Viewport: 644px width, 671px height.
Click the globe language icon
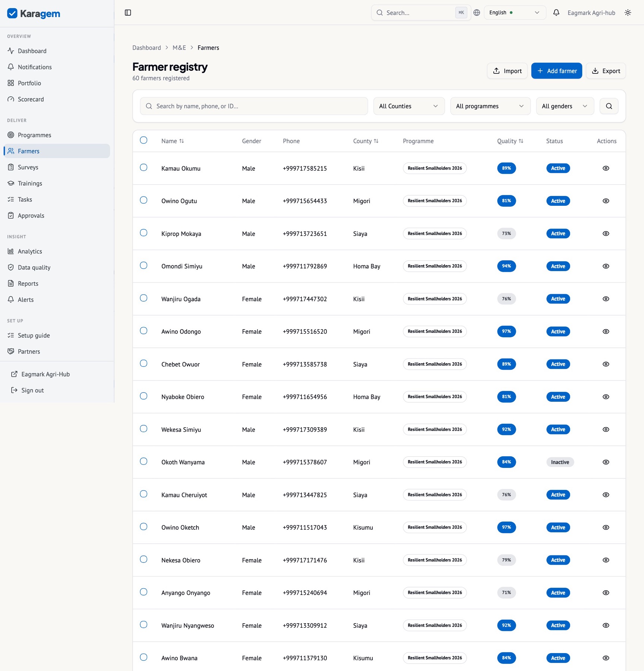(476, 13)
